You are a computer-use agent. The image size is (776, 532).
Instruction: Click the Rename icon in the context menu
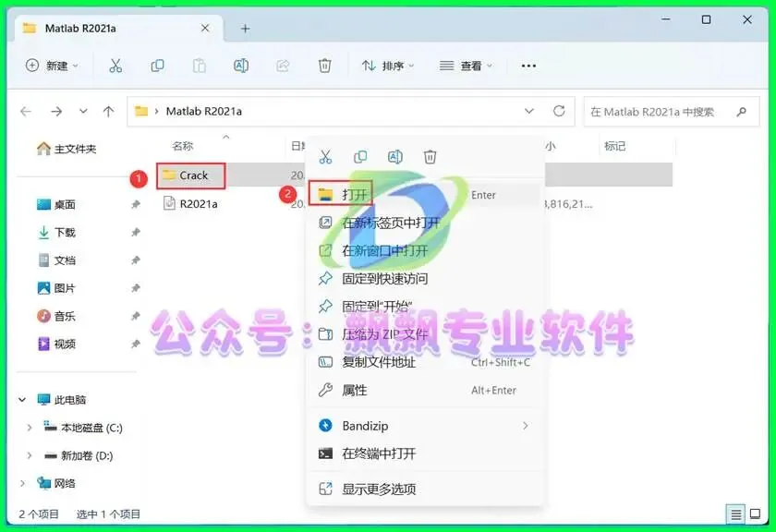(x=395, y=157)
